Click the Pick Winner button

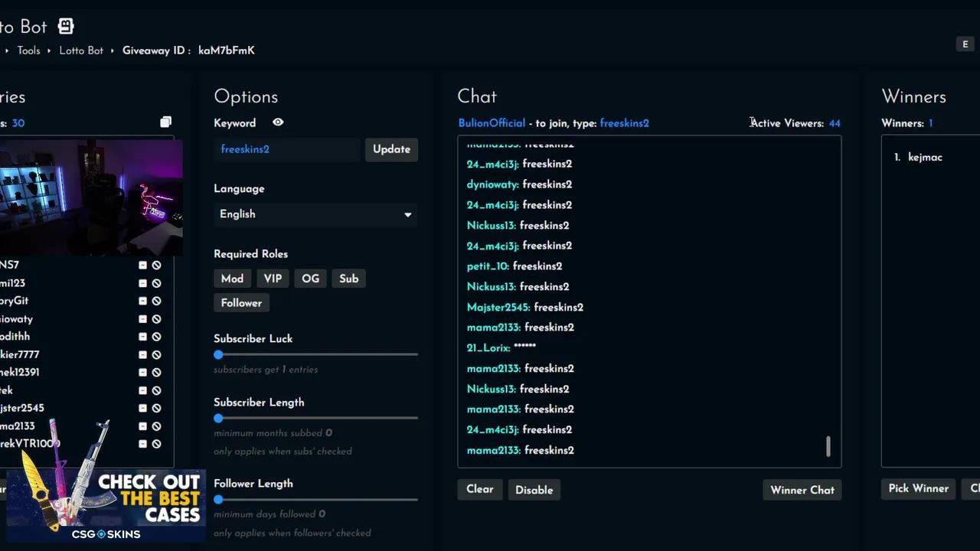(x=918, y=489)
